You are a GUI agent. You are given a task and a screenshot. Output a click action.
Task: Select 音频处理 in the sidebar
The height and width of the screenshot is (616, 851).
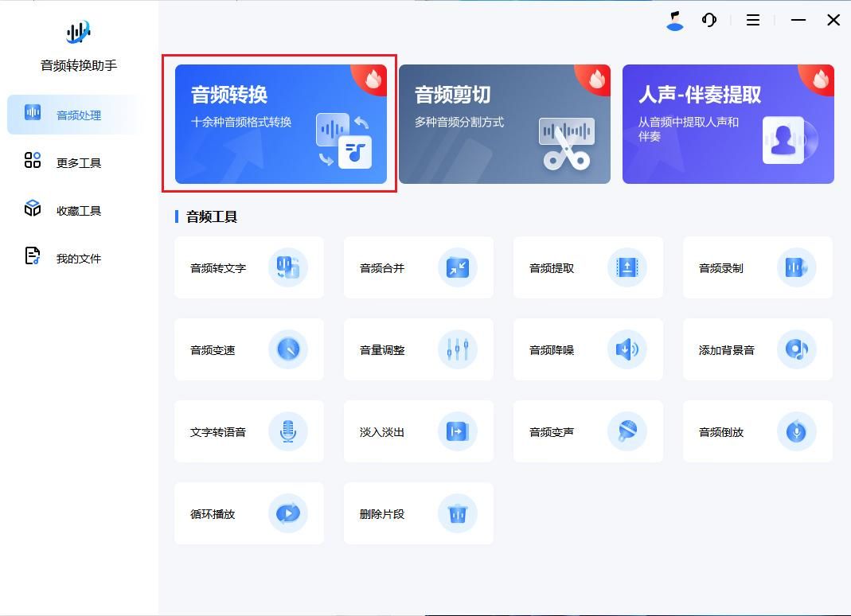point(75,115)
